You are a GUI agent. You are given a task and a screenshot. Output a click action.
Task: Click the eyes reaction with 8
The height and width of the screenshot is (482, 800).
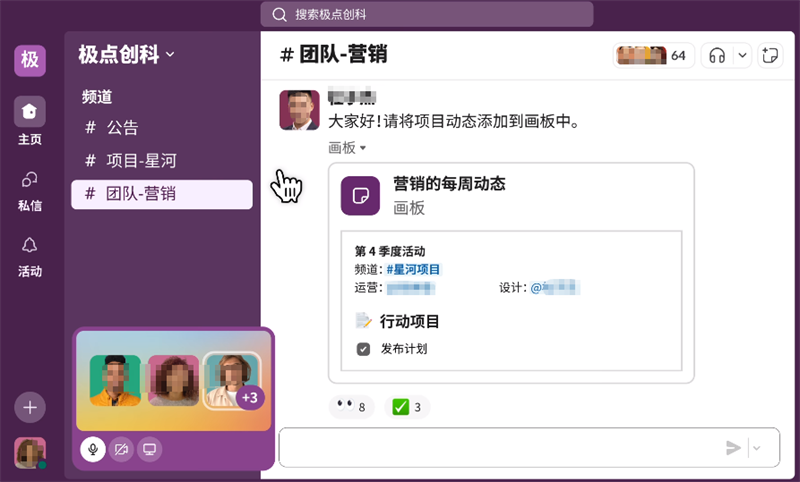coord(350,407)
